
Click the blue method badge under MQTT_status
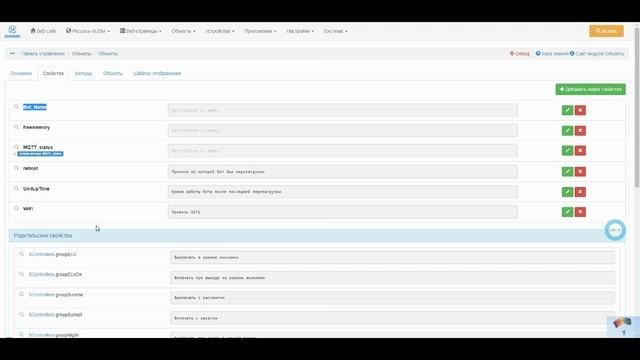coord(40,154)
